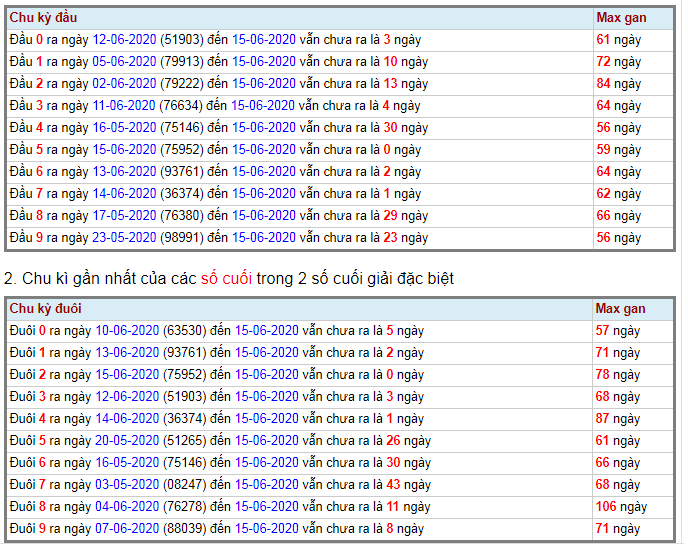Image resolution: width=694 pixels, height=552 pixels.
Task: Click the date 05-06-2020 in the Đầu 1 row
Action: click(x=124, y=62)
